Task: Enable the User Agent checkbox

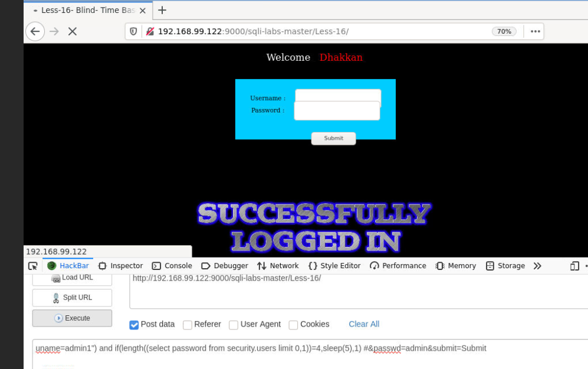Action: [233, 325]
